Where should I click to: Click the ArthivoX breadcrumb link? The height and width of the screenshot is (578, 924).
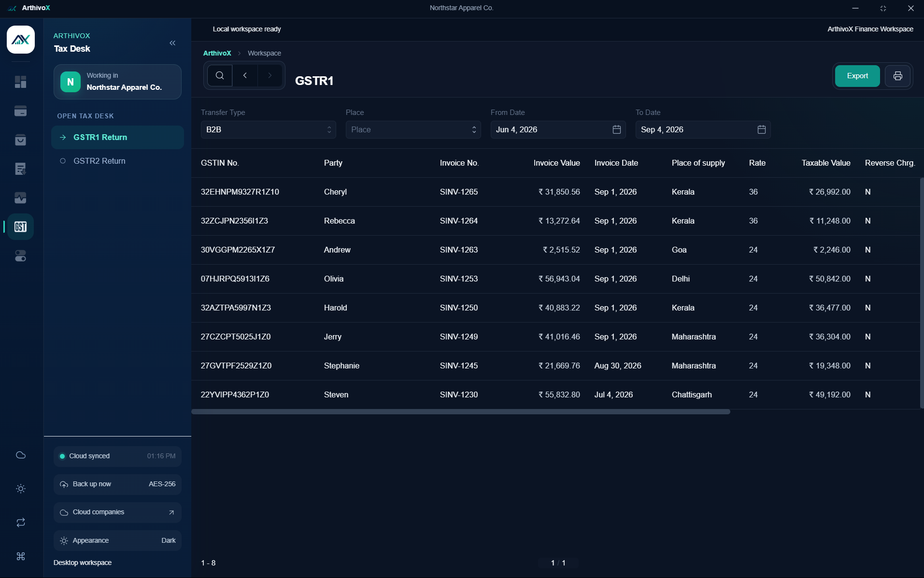click(x=217, y=53)
